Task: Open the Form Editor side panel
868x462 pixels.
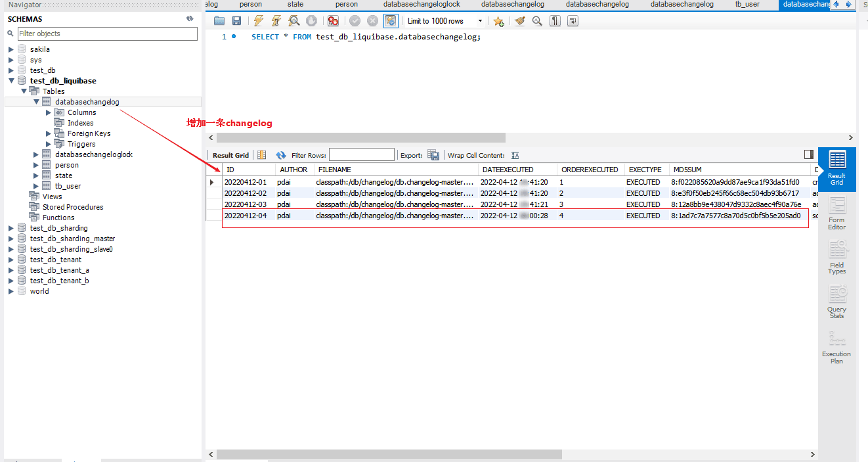Action: (x=836, y=214)
